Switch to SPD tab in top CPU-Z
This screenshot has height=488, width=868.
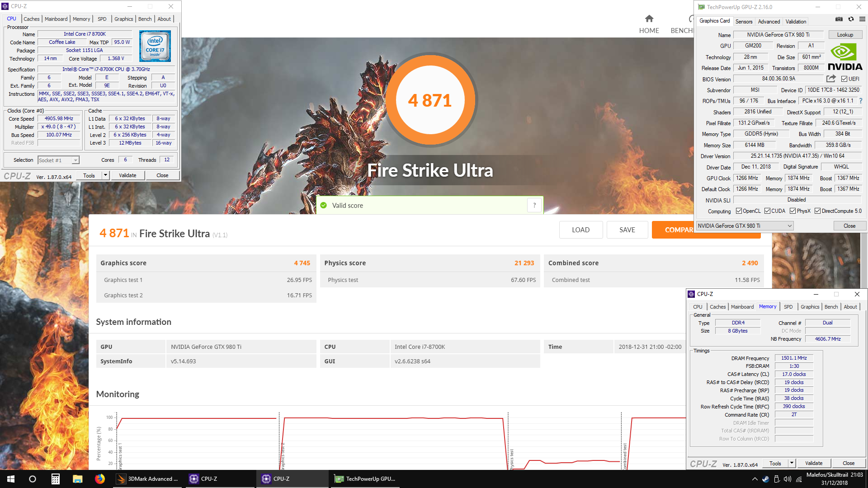(102, 19)
